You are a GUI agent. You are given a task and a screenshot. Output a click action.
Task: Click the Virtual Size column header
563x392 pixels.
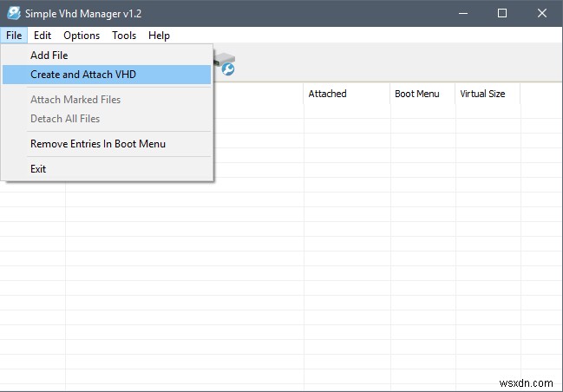coord(488,94)
